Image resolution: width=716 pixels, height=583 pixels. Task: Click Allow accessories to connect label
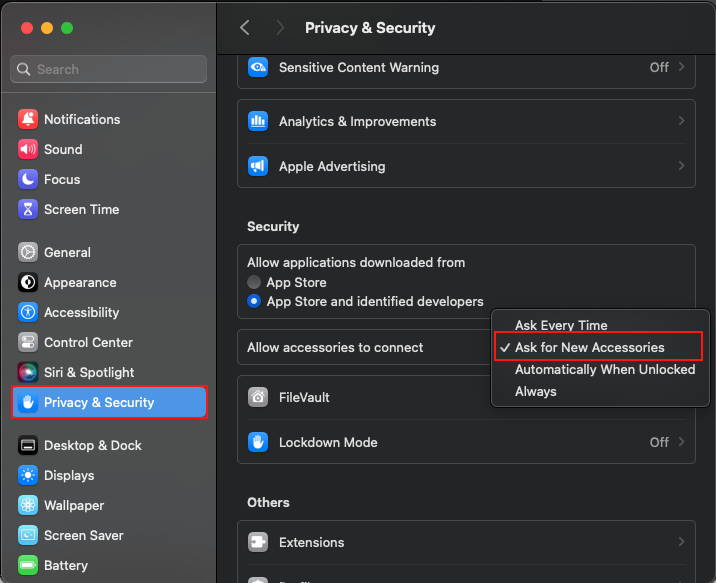click(335, 347)
